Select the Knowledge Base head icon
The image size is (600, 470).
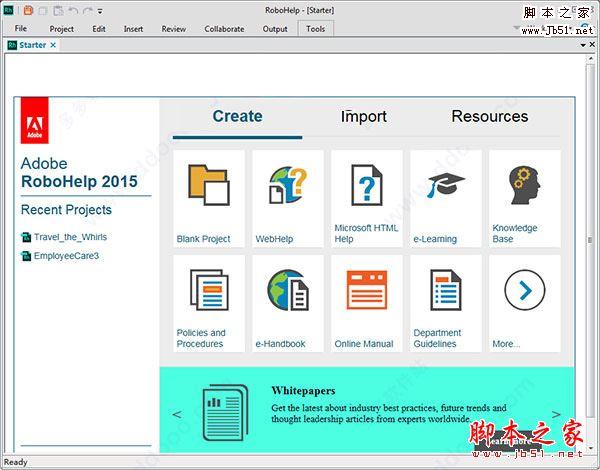pos(525,185)
